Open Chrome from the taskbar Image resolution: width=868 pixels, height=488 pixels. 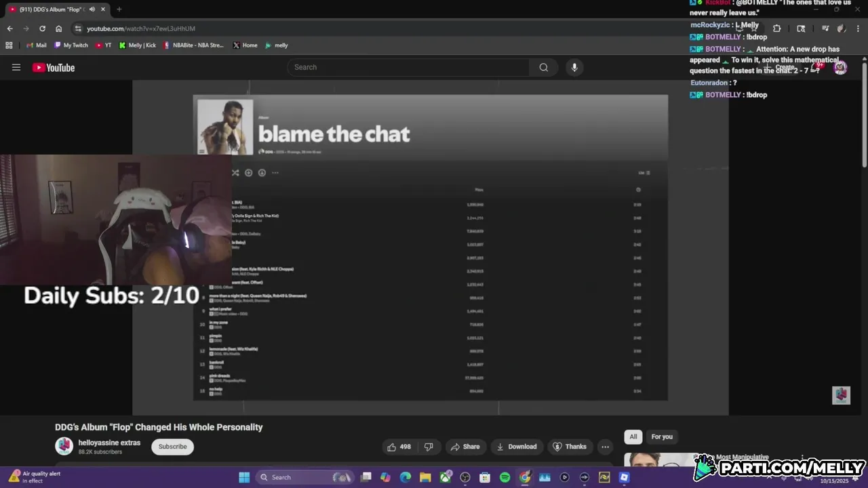pos(524,477)
